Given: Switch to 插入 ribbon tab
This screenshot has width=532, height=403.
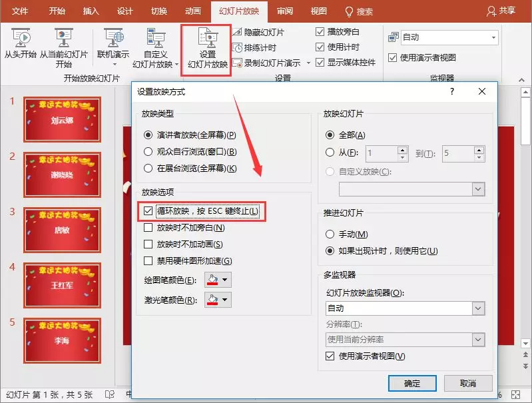Looking at the screenshot, I should 91,11.
